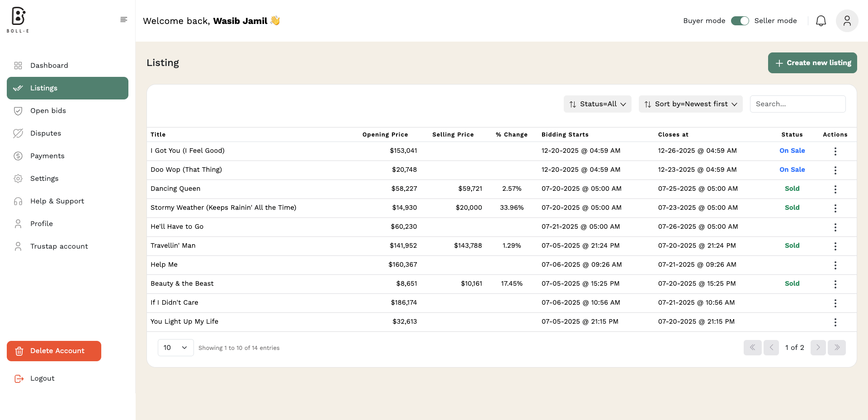Click the notification bell icon
Viewport: 868px width, 420px height.
click(821, 21)
